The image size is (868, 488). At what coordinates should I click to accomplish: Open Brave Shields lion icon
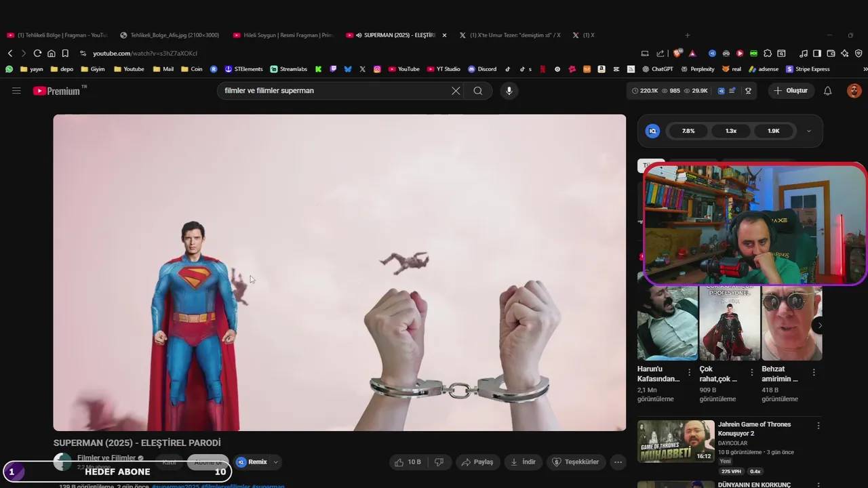677,54
